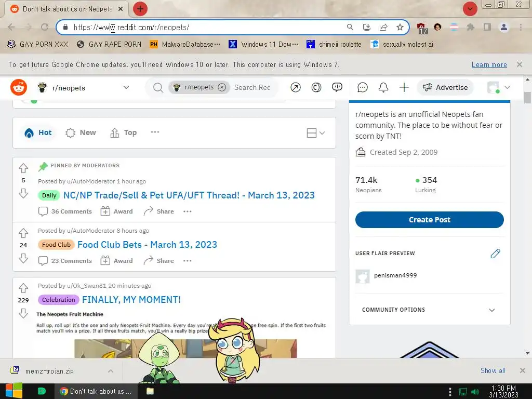
Task: Open the Windows 11 Dow... bookmark
Action: [x=263, y=44]
